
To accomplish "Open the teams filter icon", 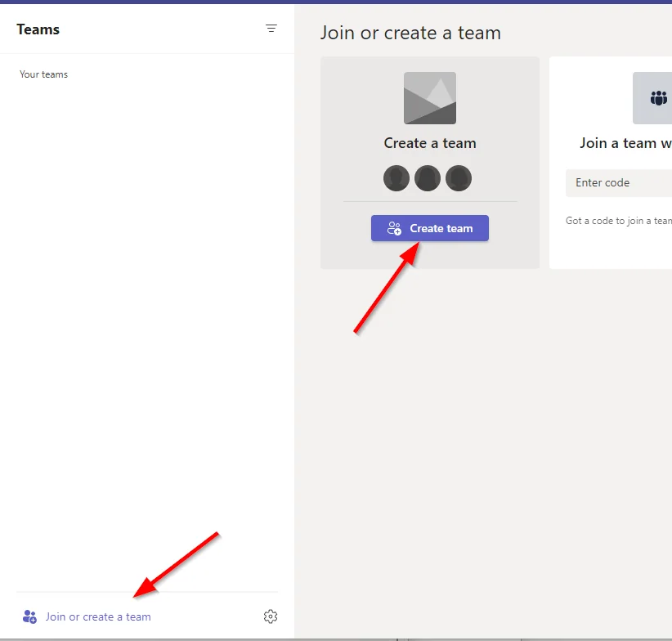I will 271,29.
